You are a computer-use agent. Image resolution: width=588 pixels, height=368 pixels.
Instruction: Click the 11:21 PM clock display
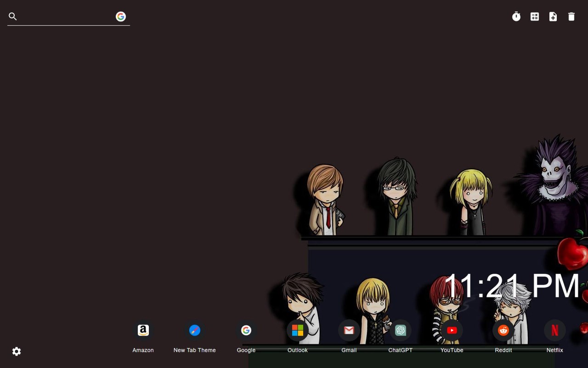pos(512,286)
